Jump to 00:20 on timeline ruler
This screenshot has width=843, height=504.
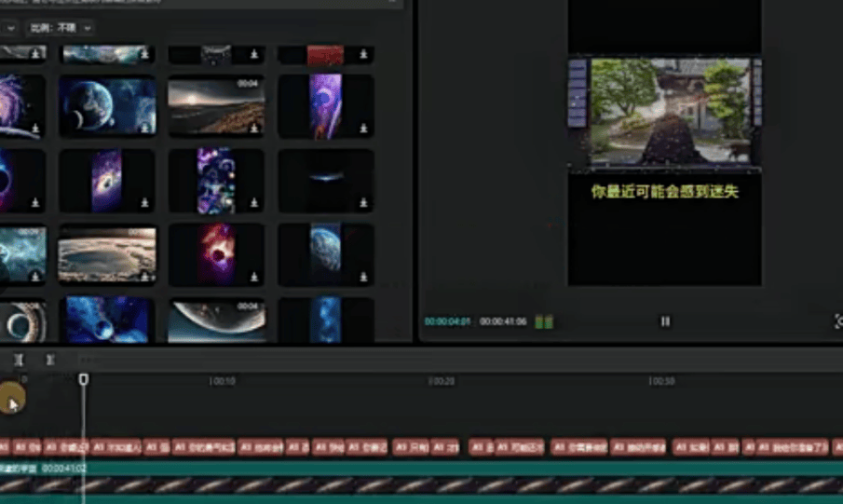(442, 381)
